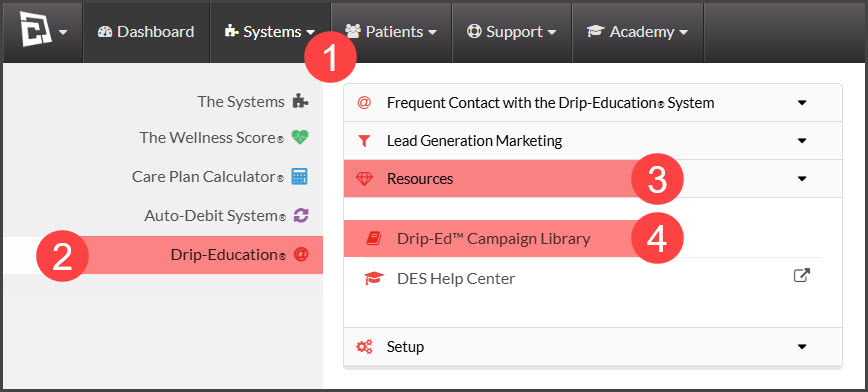The width and height of the screenshot is (868, 392).
Task: Open the Support dropdown menu
Action: point(512,32)
